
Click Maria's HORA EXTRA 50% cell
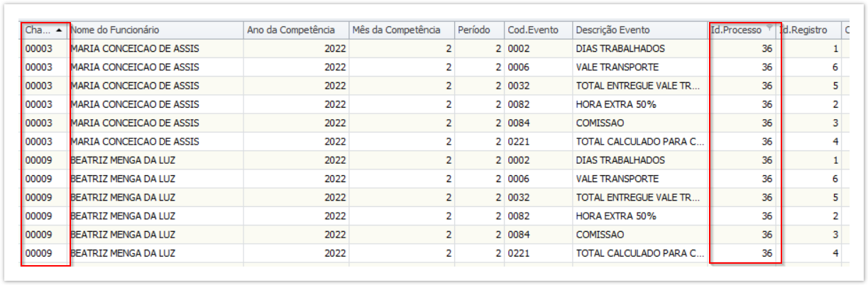coord(616,104)
